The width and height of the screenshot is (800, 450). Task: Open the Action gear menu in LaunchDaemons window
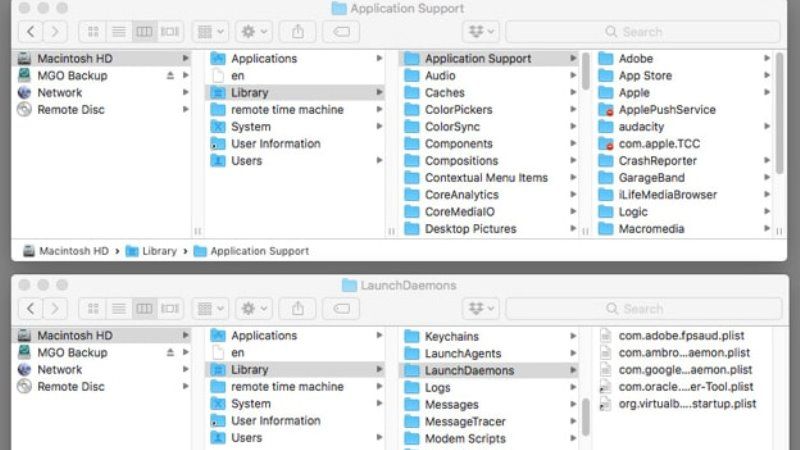pos(254,309)
